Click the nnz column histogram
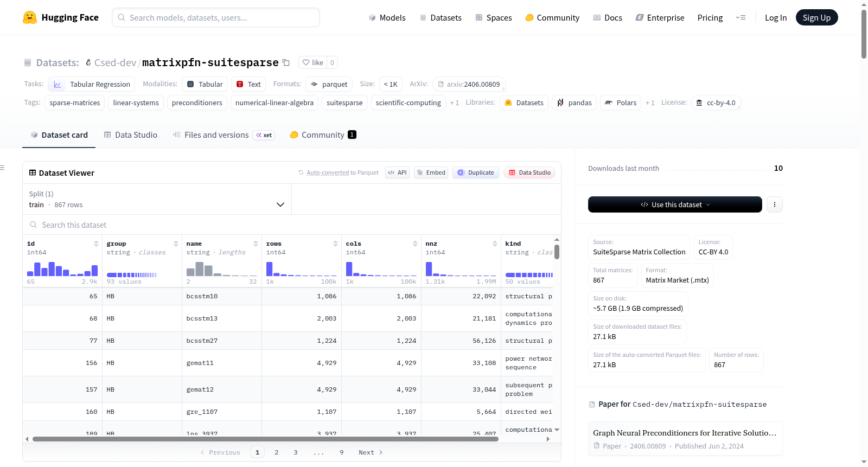 coord(461,269)
